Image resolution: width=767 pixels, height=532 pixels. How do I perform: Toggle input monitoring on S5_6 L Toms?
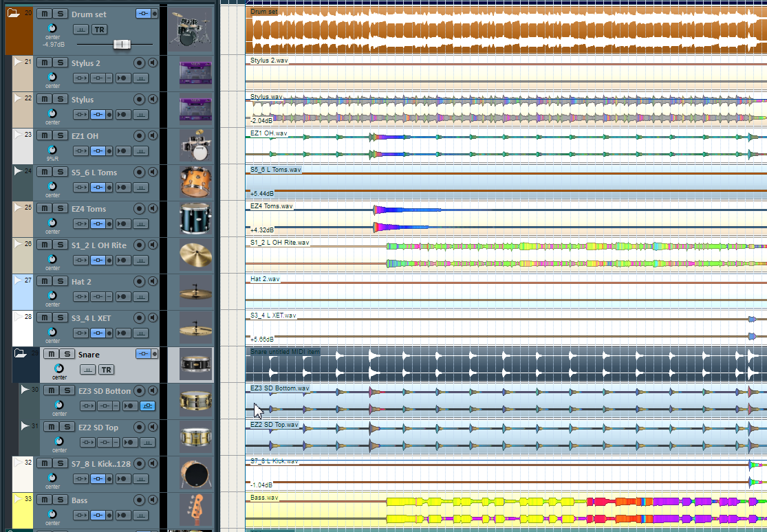coord(153,172)
